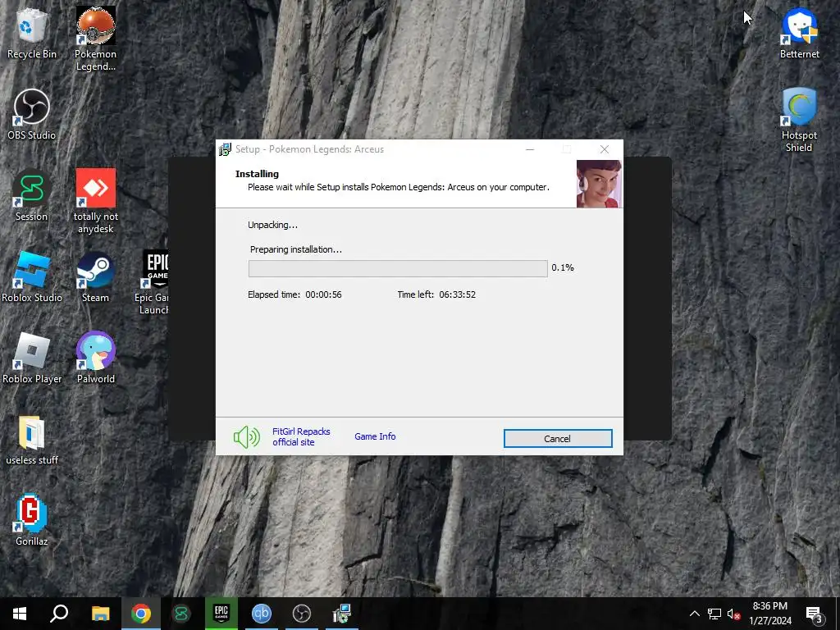Click the 'Time left: 06:33:52' text
The height and width of the screenshot is (630, 840).
pos(436,294)
